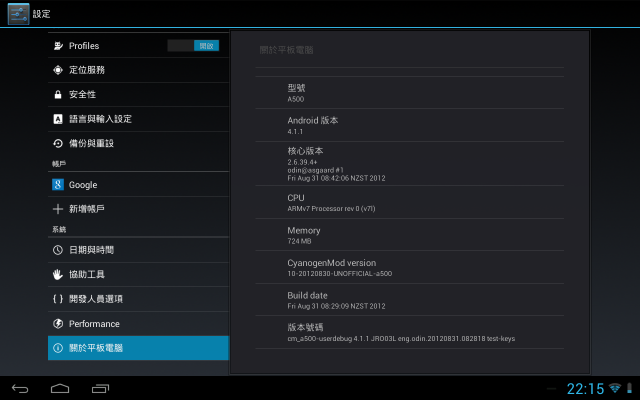This screenshot has width=640, height=400.
Task: Tap the language and input 'A' icon
Action: tap(58, 119)
